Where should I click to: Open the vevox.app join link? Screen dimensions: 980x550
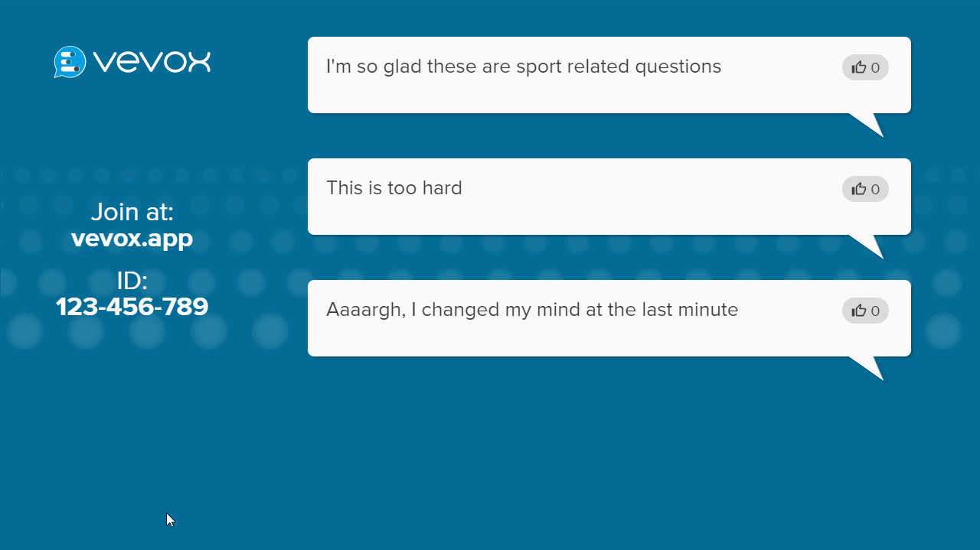click(x=132, y=239)
